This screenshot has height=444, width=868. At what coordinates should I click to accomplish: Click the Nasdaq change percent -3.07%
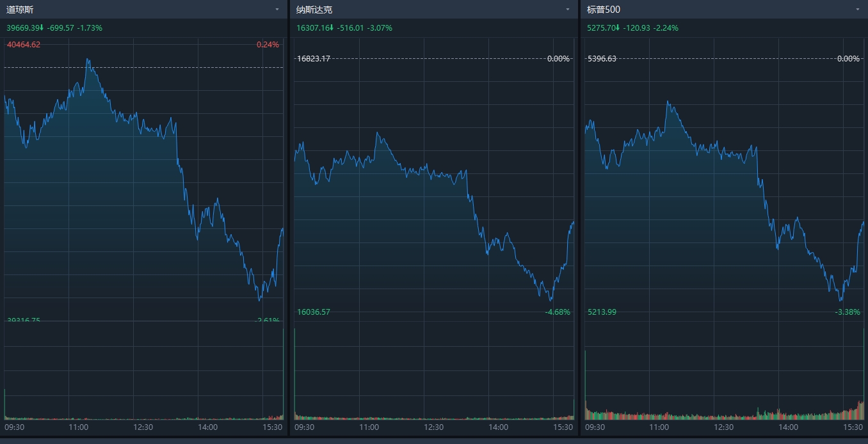coord(380,28)
